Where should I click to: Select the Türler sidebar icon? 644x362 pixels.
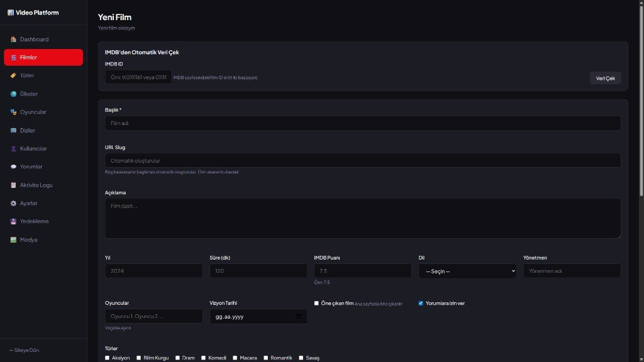(13, 75)
